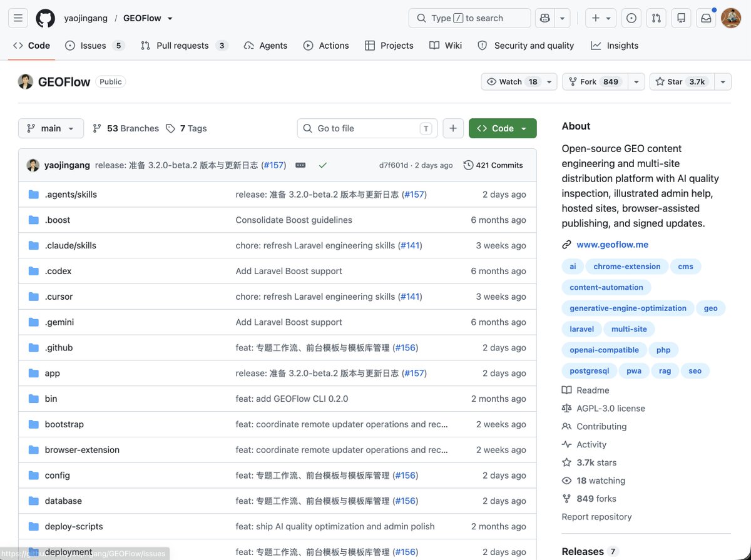751x560 pixels.
Task: Open the hamburger navigation menu
Action: pos(18,18)
